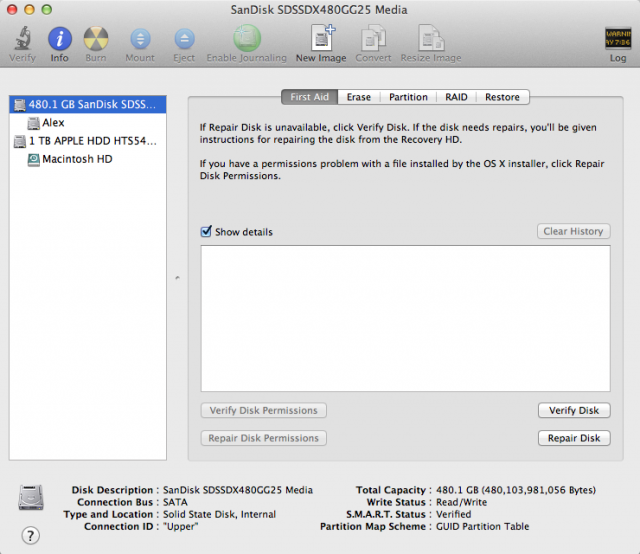Click the S.M.A.R.T. Status value Verified

coord(453,514)
